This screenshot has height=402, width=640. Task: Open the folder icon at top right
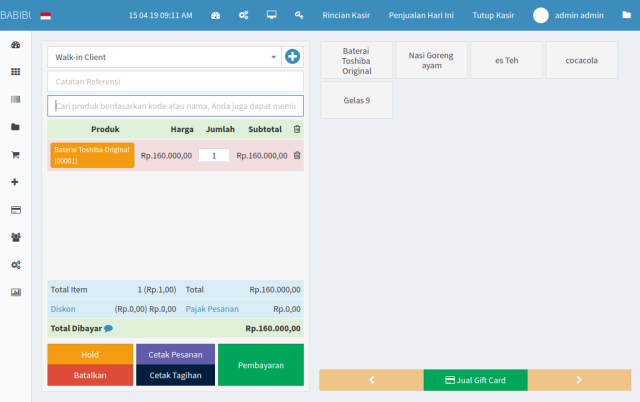tap(626, 16)
